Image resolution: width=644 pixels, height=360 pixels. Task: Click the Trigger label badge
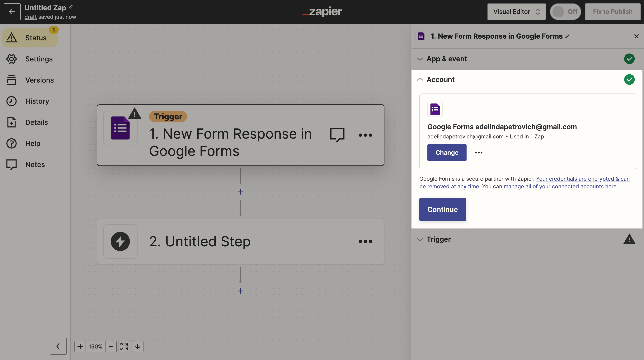tap(168, 117)
